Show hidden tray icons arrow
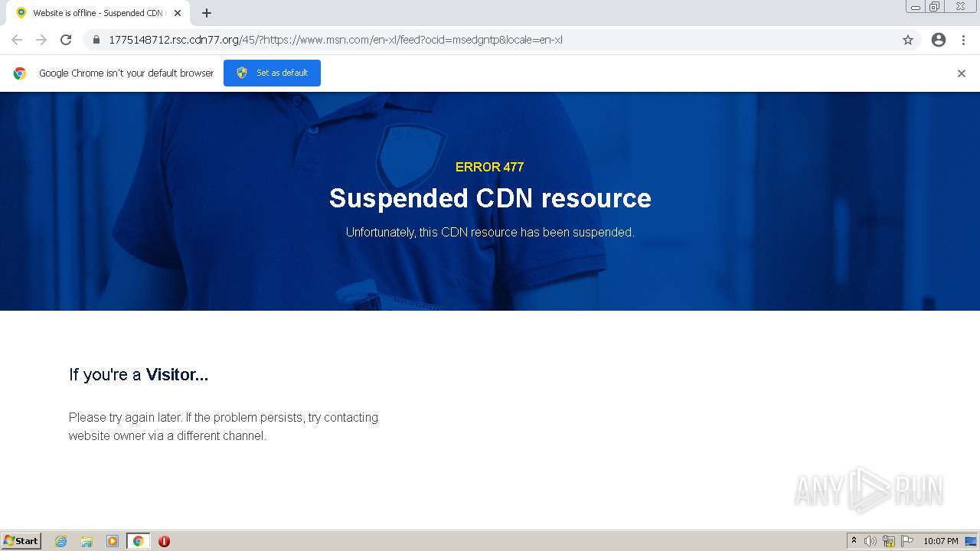Image resolution: width=980 pixels, height=551 pixels. 854,541
